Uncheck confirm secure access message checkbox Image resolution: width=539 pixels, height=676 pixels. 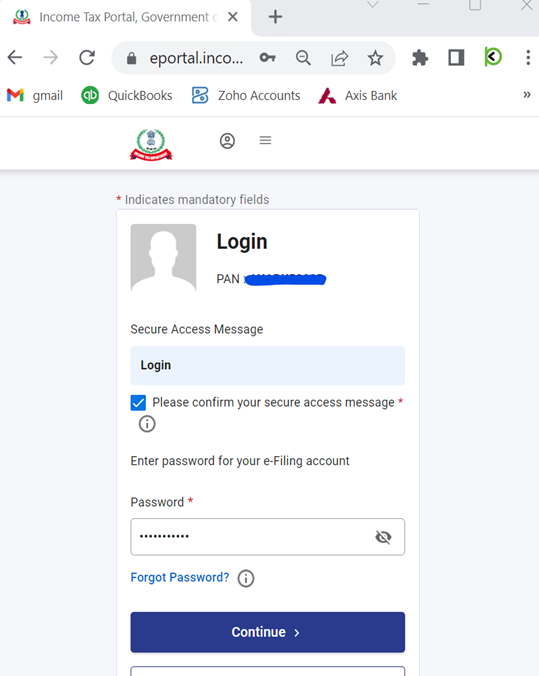point(138,403)
